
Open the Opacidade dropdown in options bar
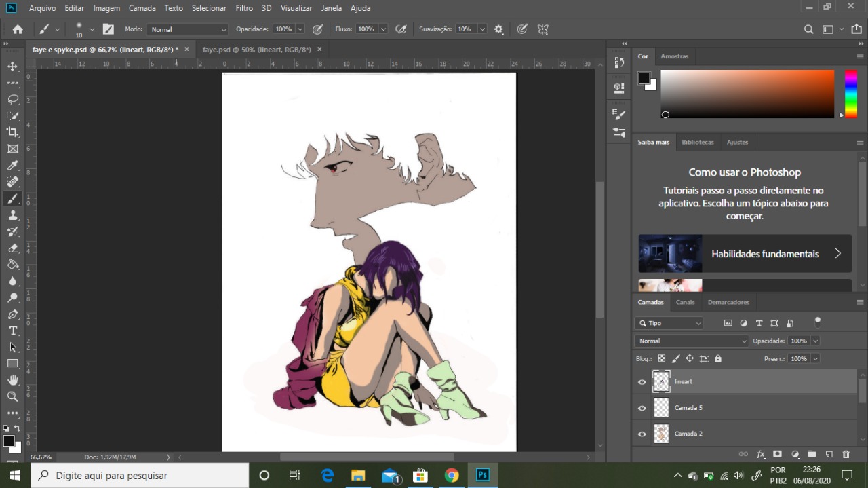[300, 29]
